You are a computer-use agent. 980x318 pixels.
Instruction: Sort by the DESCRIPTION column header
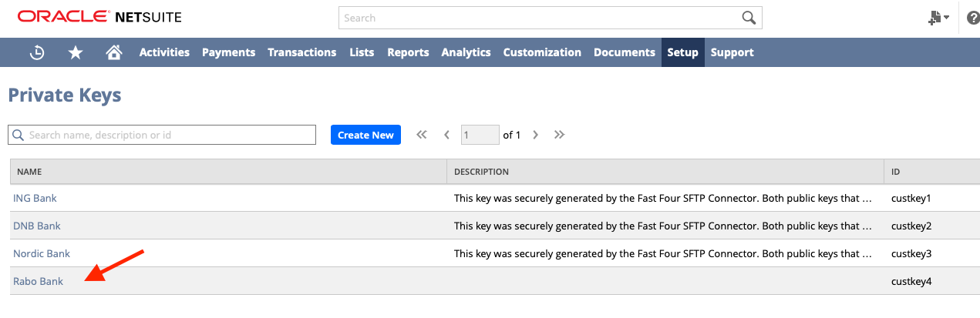(665, 172)
